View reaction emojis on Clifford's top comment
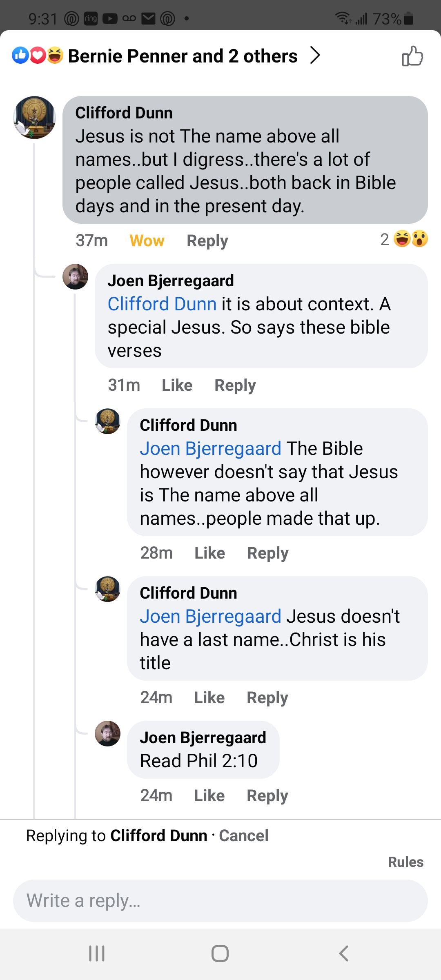This screenshot has width=441, height=980. pos(410,239)
